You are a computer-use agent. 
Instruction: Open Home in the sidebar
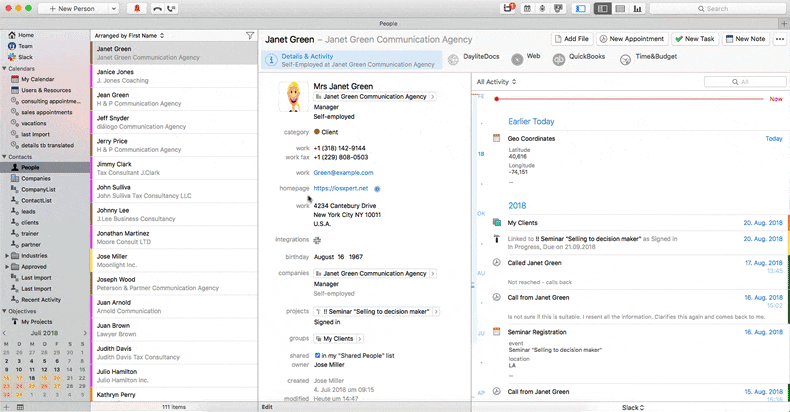click(x=26, y=35)
